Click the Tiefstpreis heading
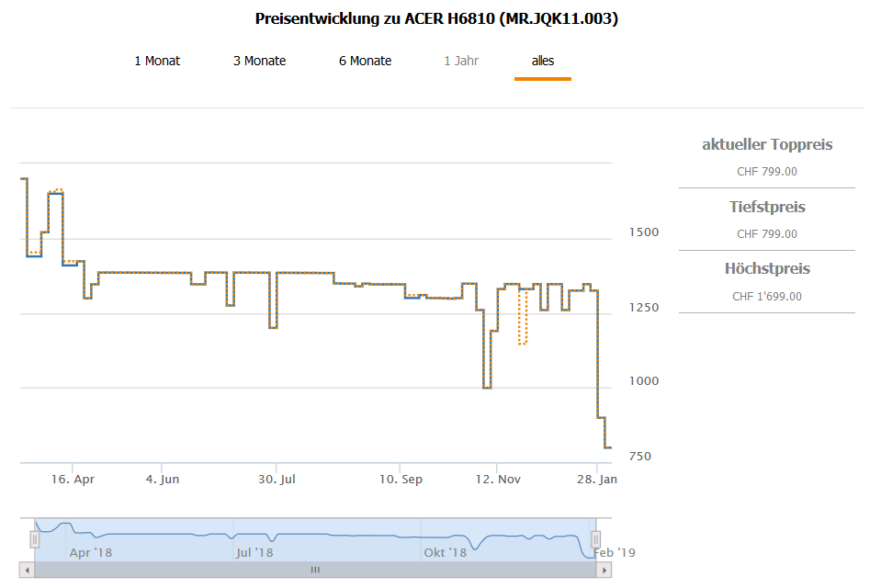The height and width of the screenshot is (588, 870). pos(767,207)
